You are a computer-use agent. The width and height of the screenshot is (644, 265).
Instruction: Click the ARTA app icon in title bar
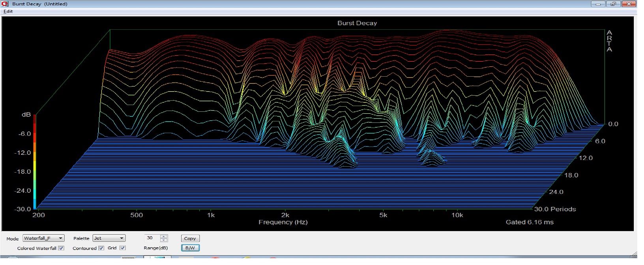[x=5, y=4]
